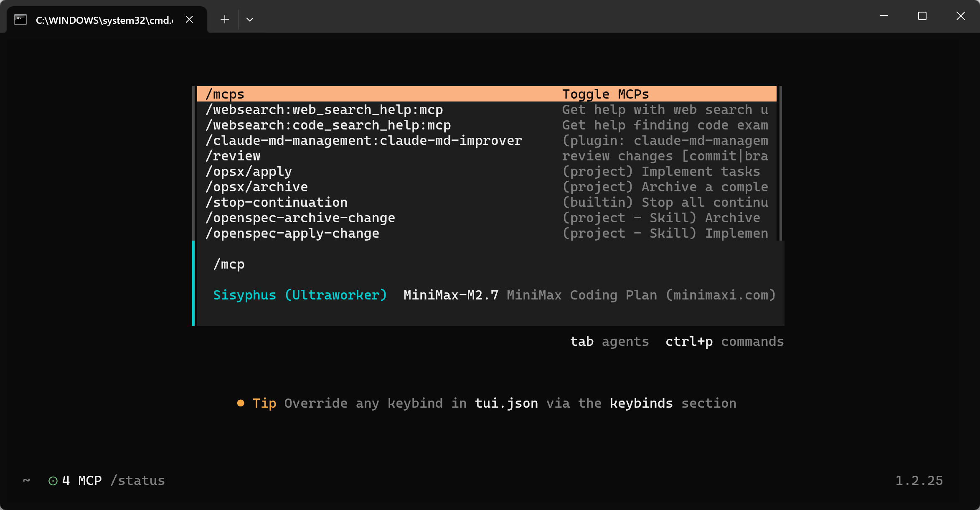This screenshot has height=510, width=980.
Task: Click the /status text in footer
Action: tap(137, 480)
